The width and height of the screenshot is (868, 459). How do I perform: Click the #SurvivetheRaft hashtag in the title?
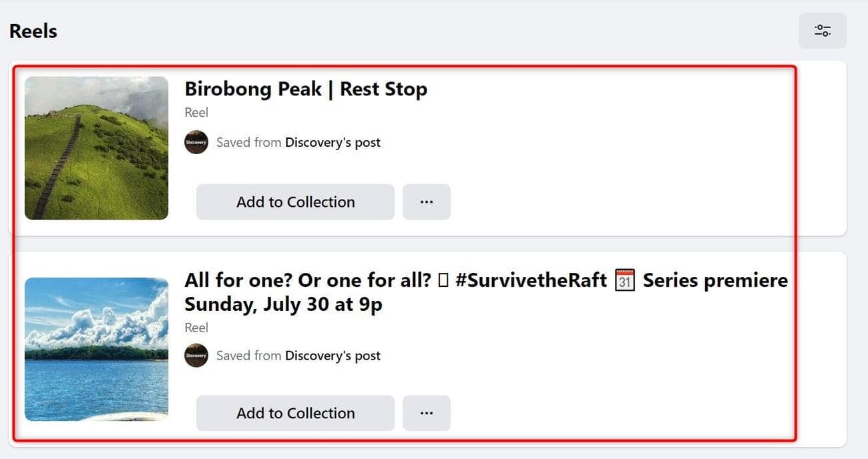(x=531, y=280)
